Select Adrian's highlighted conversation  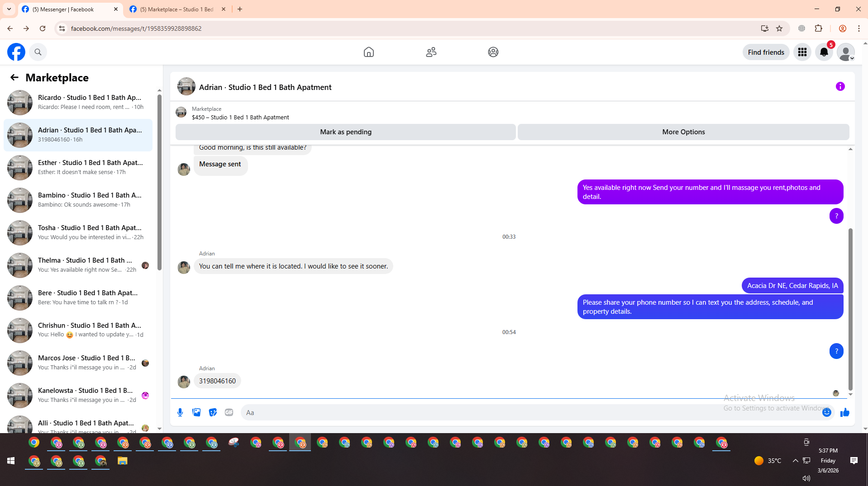tap(78, 135)
